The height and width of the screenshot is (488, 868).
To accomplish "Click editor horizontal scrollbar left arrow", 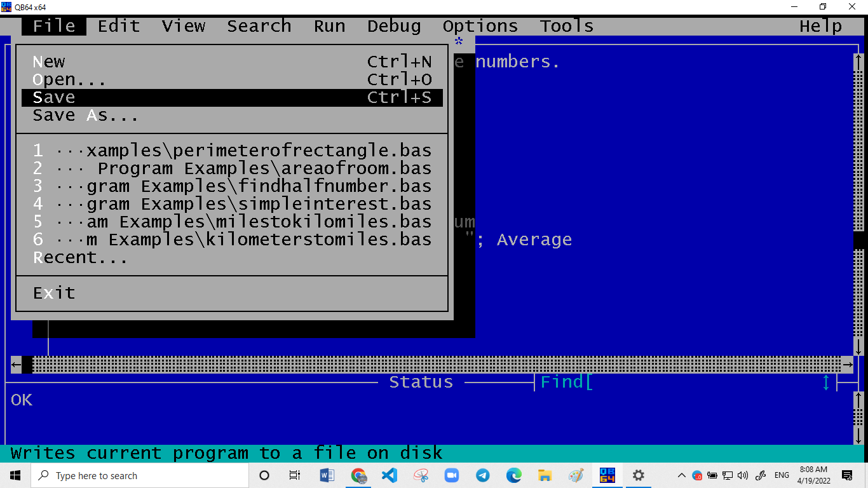I will point(16,364).
